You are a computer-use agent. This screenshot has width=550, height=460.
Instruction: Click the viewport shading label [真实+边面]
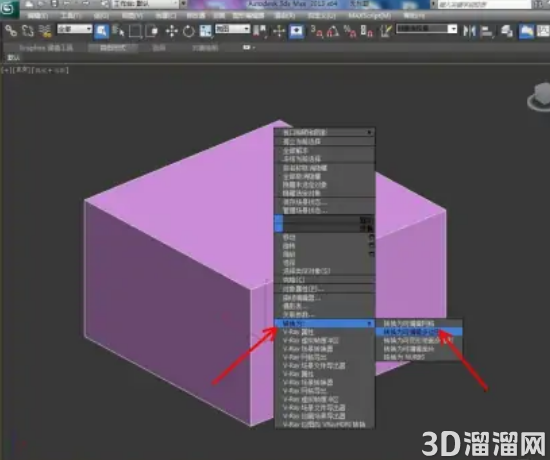click(x=50, y=70)
